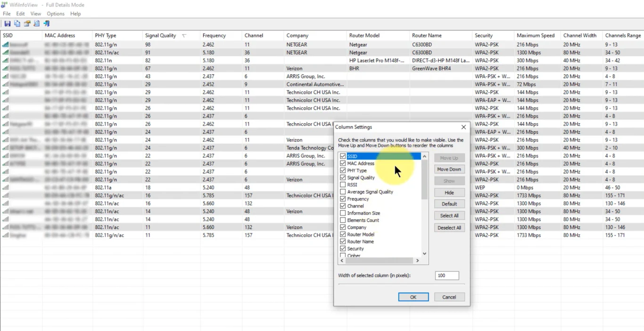Click the Move Down button
This screenshot has width=644, height=331.
449,169
